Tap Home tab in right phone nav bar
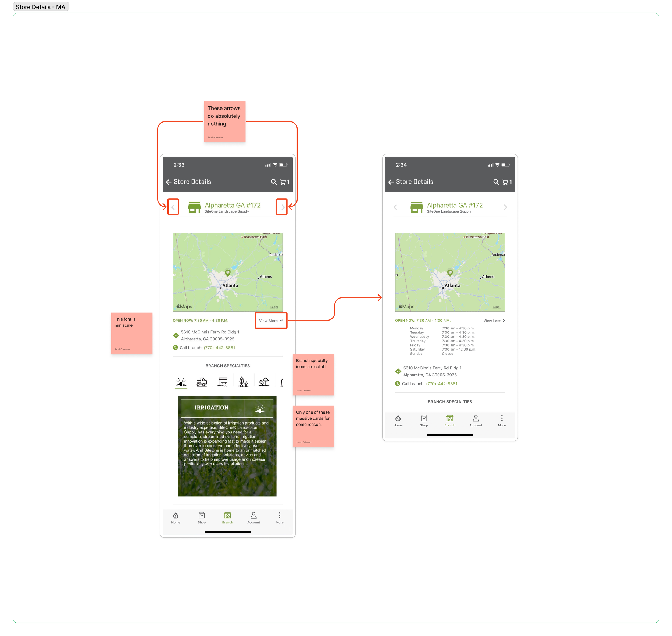Image resolution: width=672 pixels, height=636 pixels. (x=398, y=421)
